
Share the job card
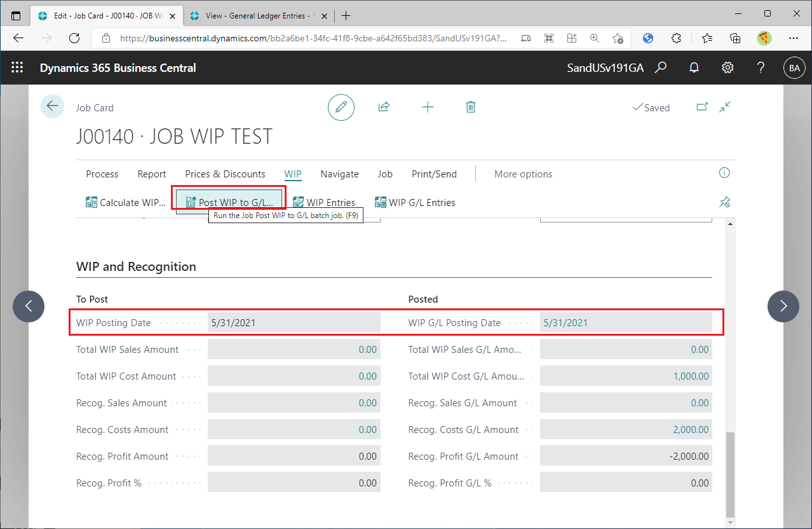click(384, 107)
